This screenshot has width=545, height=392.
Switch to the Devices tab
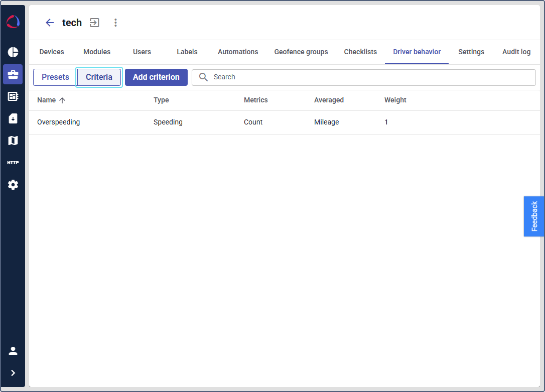pyautogui.click(x=52, y=52)
